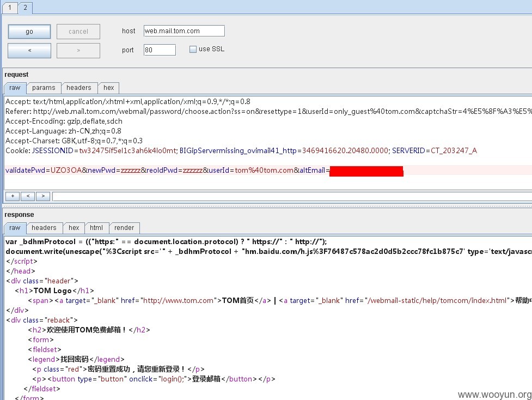Go forward in history with the > button

point(78,50)
